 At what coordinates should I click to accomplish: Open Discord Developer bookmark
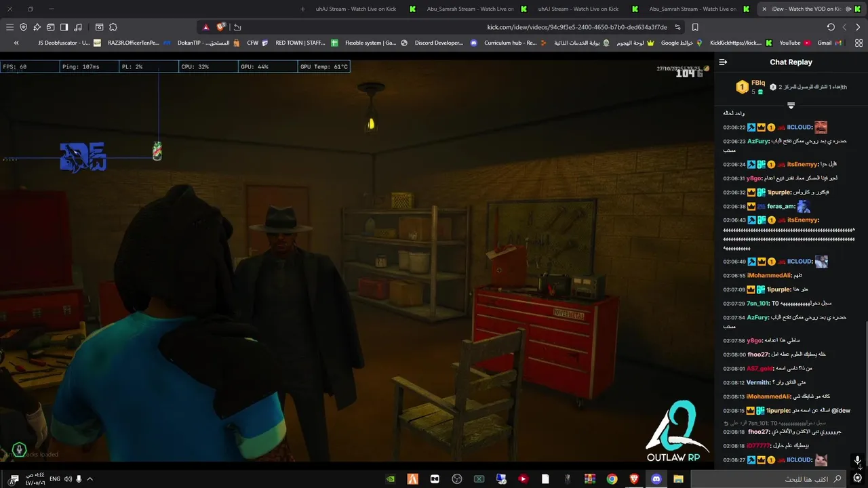click(446, 43)
